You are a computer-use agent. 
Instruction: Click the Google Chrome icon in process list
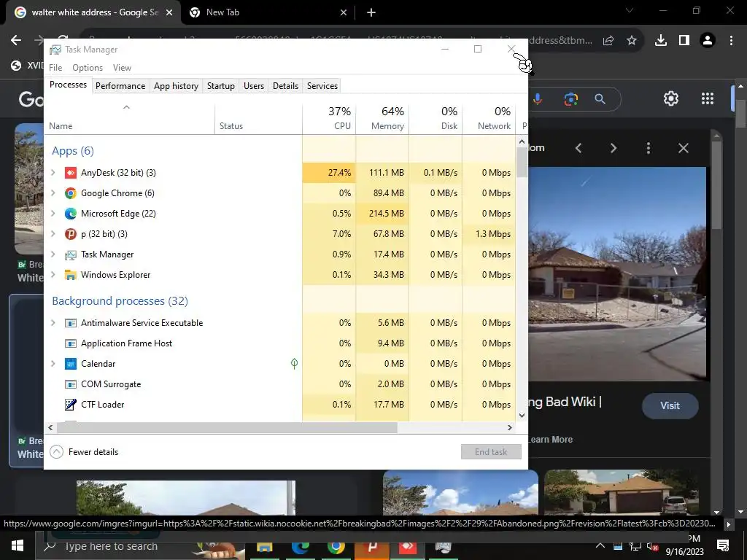[x=71, y=192]
